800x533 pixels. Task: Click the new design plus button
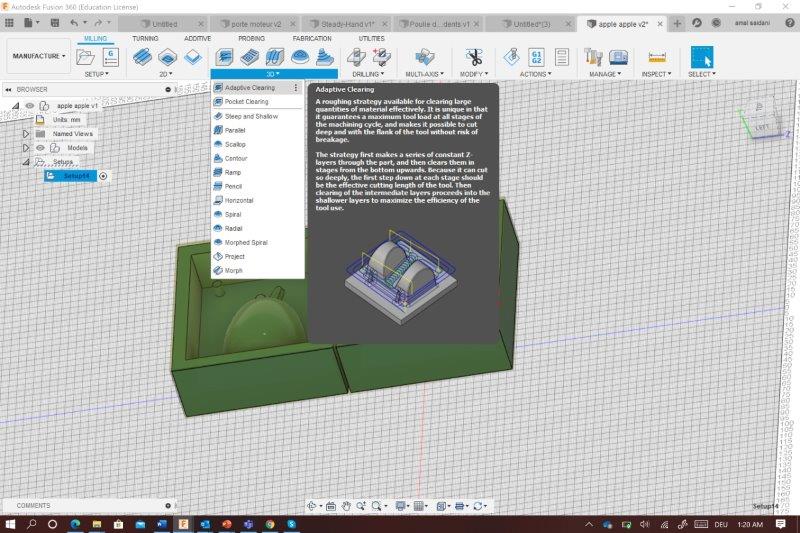point(677,23)
